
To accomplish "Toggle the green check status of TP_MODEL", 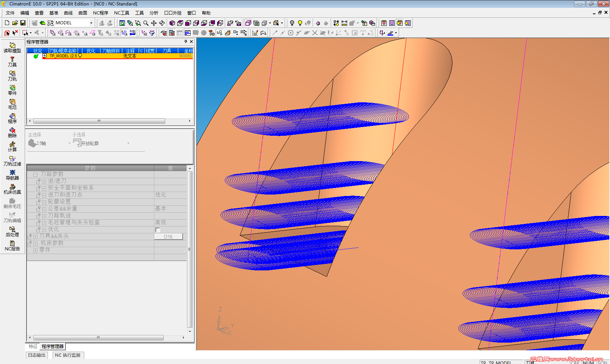I will pos(36,56).
